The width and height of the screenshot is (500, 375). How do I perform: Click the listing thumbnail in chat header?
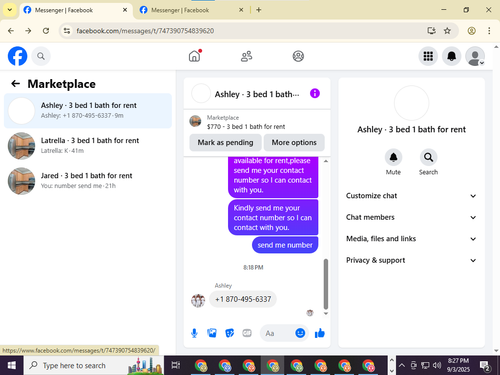click(196, 121)
